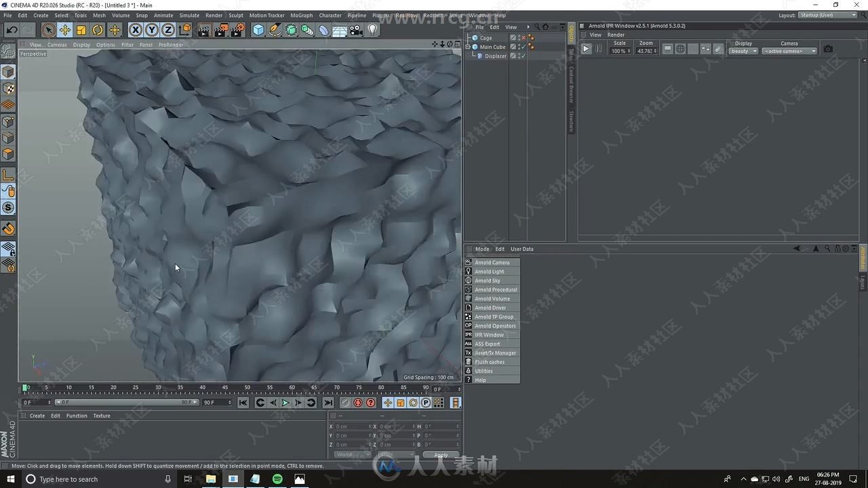This screenshot has width=868, height=488.
Task: Click Arnold IPR snapshot camera icon
Action: tap(828, 49)
